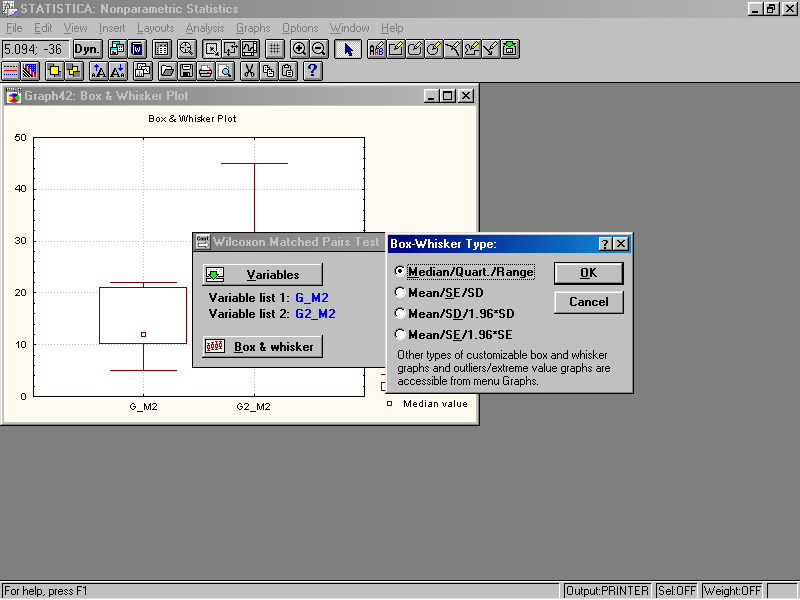The image size is (800, 600).
Task: Click the Dyn. mode button
Action: pos(87,49)
